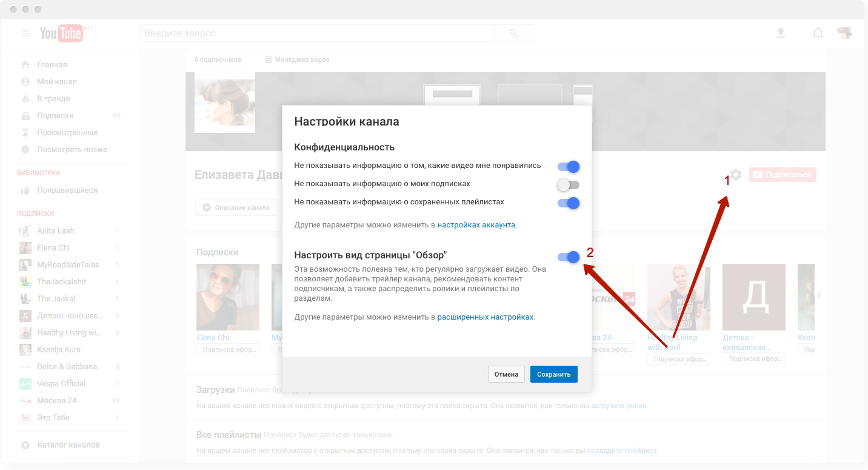This screenshot has height=470, width=868.
Task: Click the search query input field
Action: pyautogui.click(x=316, y=33)
